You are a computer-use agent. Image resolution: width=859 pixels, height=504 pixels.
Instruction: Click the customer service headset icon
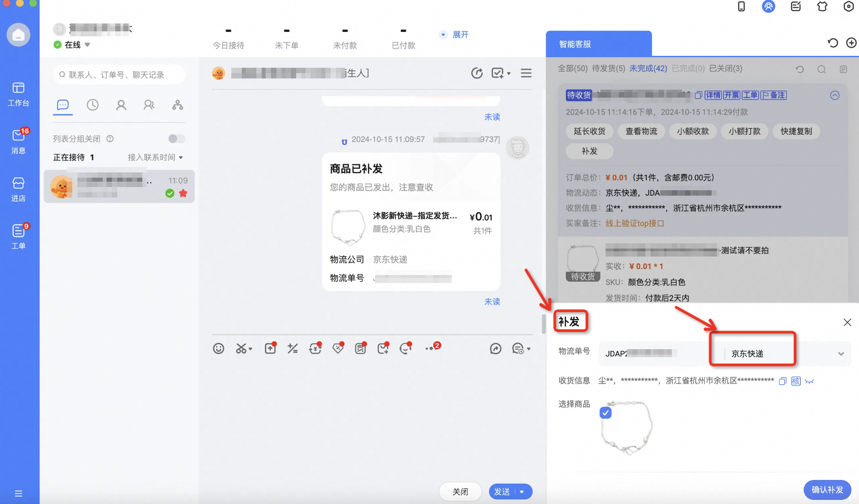pos(406,348)
